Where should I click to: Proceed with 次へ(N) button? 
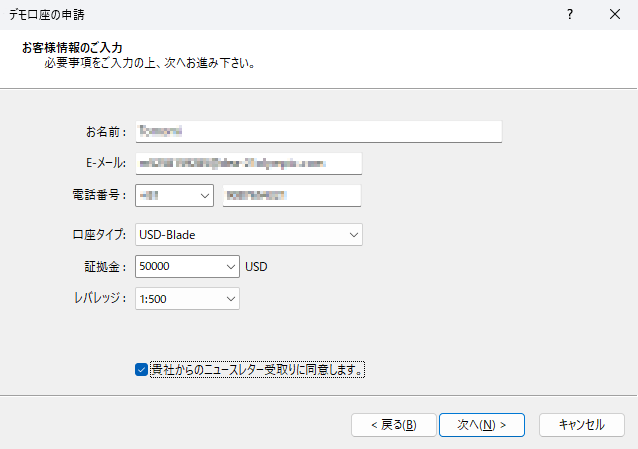coord(482,425)
